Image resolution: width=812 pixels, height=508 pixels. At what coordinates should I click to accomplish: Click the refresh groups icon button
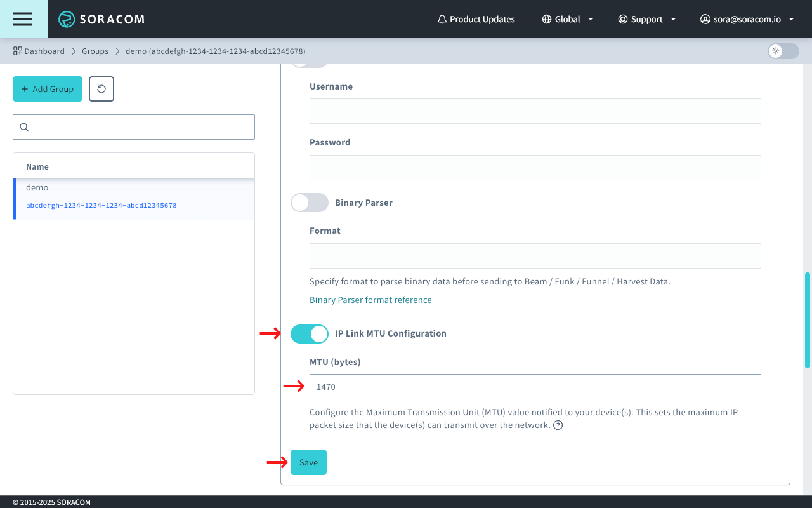[101, 89]
